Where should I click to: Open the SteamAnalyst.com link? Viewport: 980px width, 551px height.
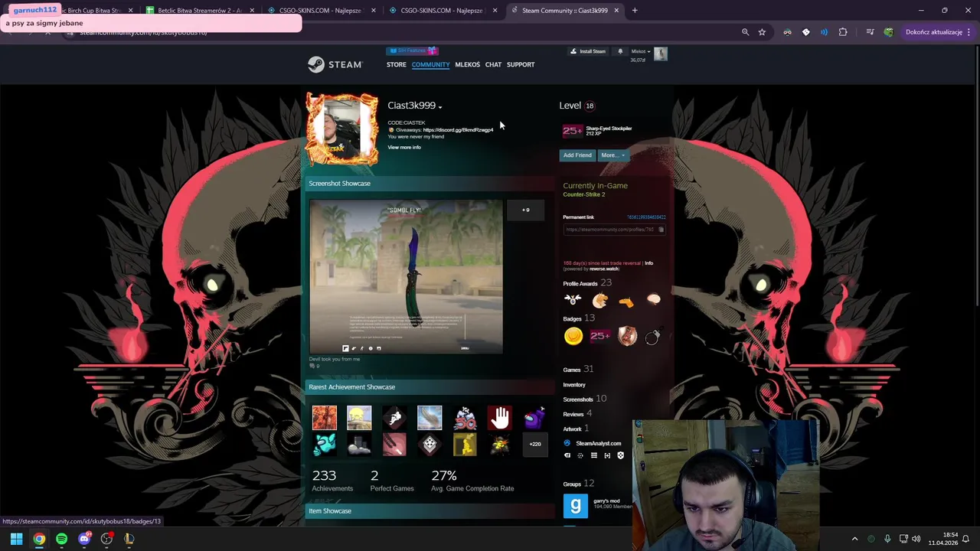point(598,444)
